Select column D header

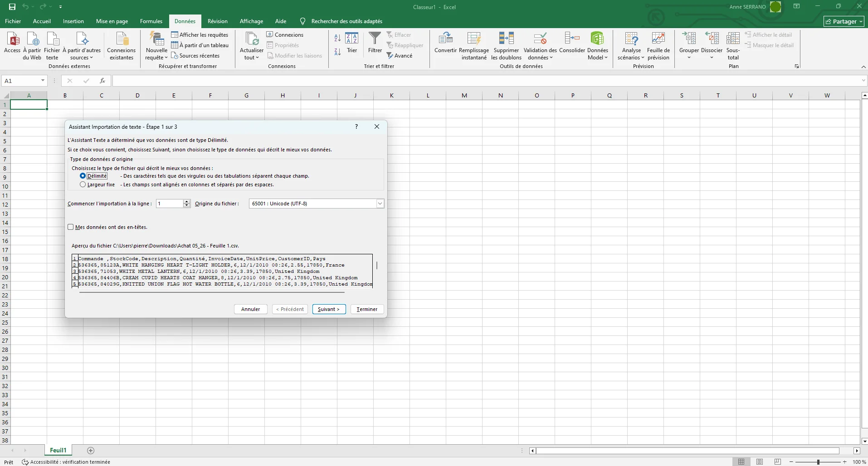137,95
